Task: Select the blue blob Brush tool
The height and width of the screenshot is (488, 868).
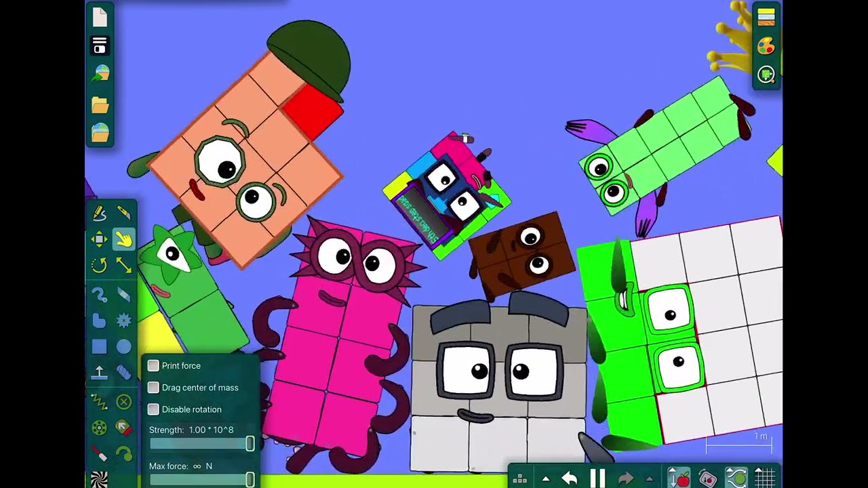Action: coord(100,321)
